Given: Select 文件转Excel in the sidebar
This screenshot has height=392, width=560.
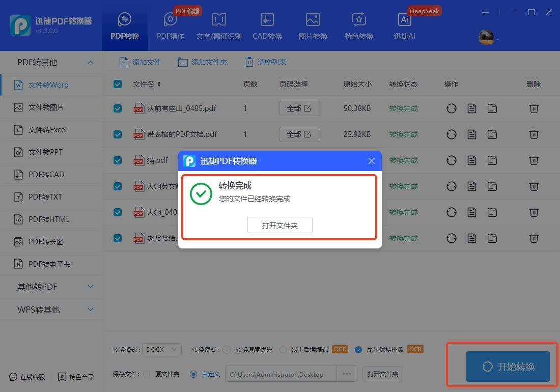Looking at the screenshot, I should click(47, 130).
